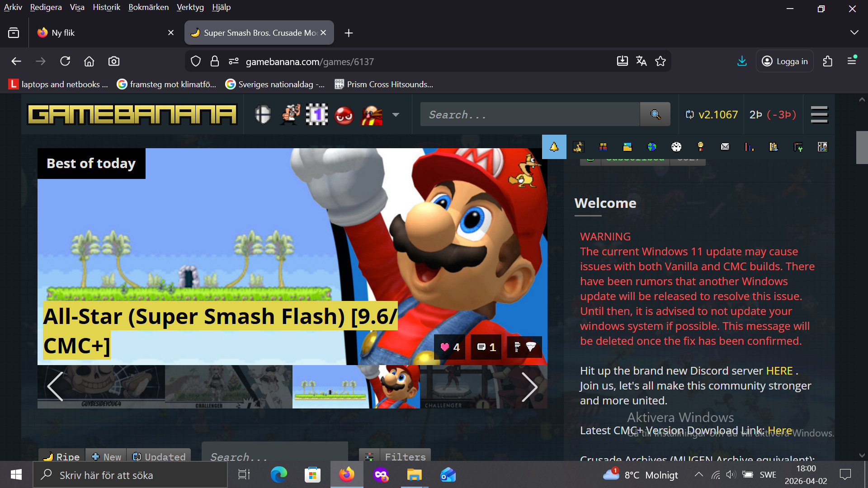Click the translate page icon in address bar
This screenshot has width=868, height=488.
[x=641, y=61]
